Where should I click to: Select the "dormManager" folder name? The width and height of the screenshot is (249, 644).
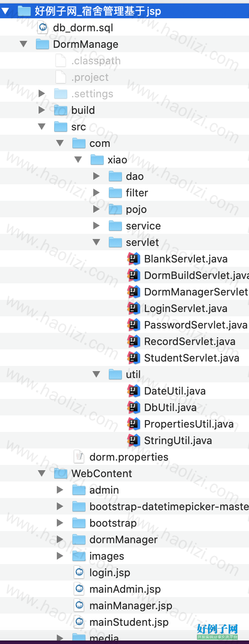124,540
